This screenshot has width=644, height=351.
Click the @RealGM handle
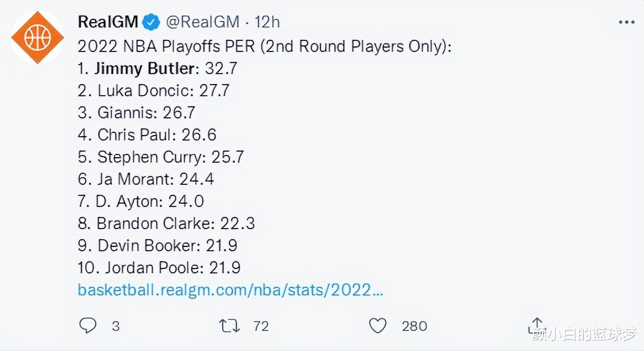202,22
